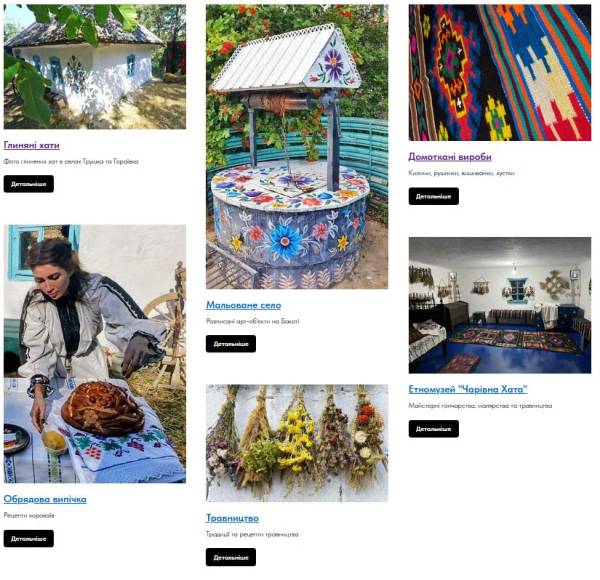The width and height of the screenshot is (600, 580).
Task: Click the photo of woman with korovai bread
Action: click(95, 354)
